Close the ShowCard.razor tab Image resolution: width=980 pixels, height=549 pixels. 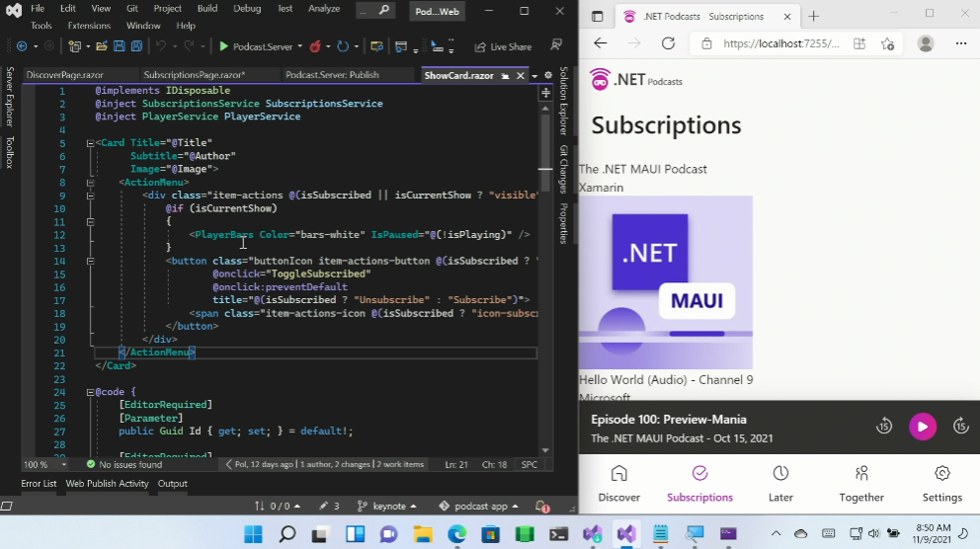point(520,76)
